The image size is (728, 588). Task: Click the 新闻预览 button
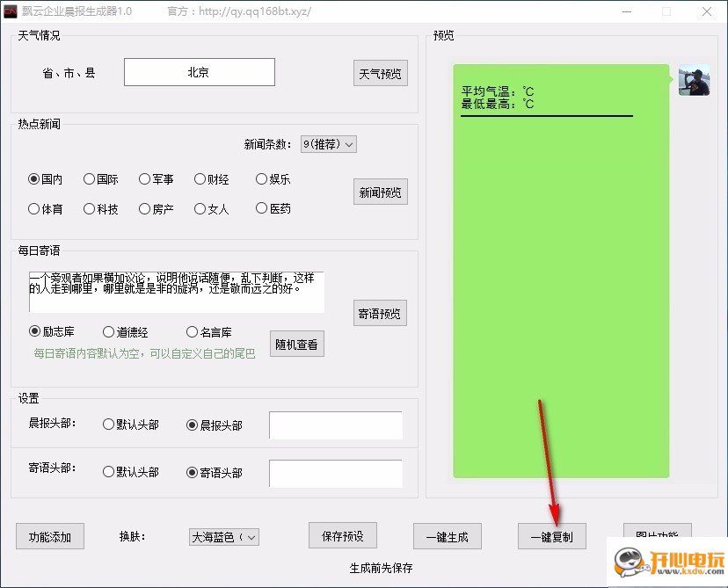380,192
